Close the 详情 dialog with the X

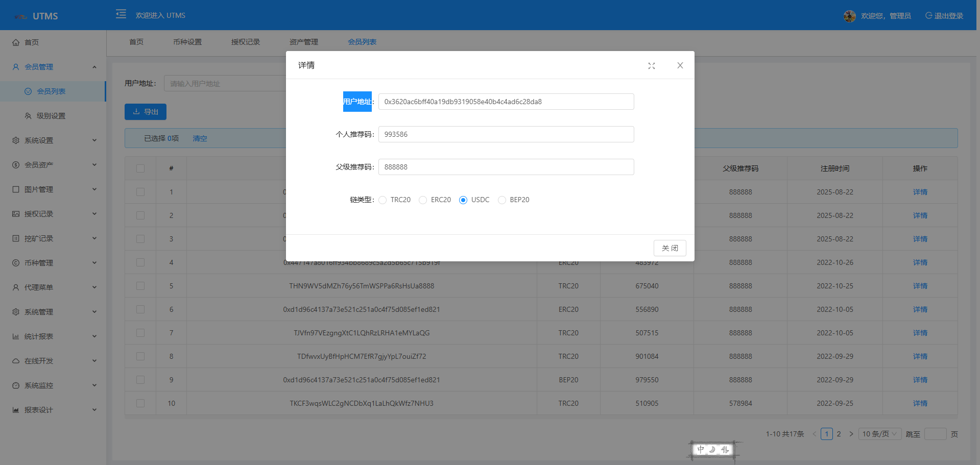pos(680,65)
